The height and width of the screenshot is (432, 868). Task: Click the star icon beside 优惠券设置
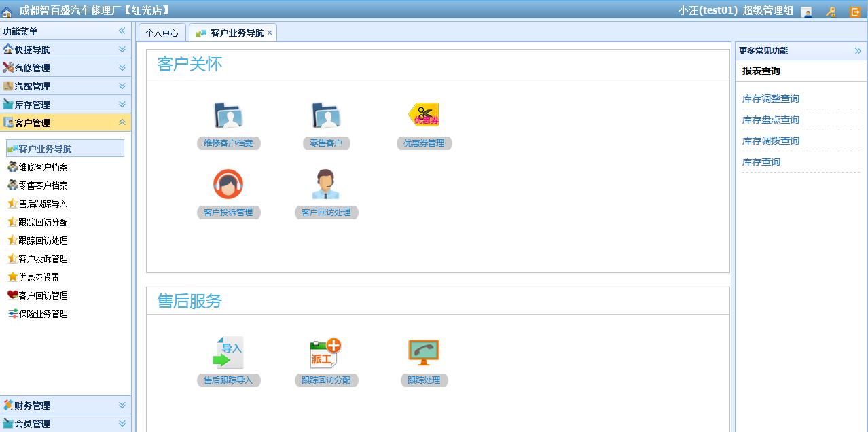[12, 276]
